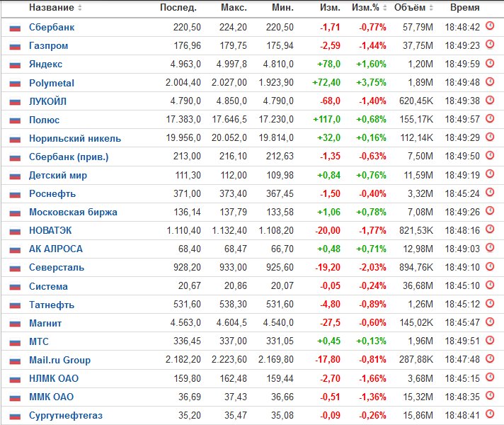Open the Сургутнефтегаз stock link
This screenshot has height=425, width=504.
pos(66,415)
